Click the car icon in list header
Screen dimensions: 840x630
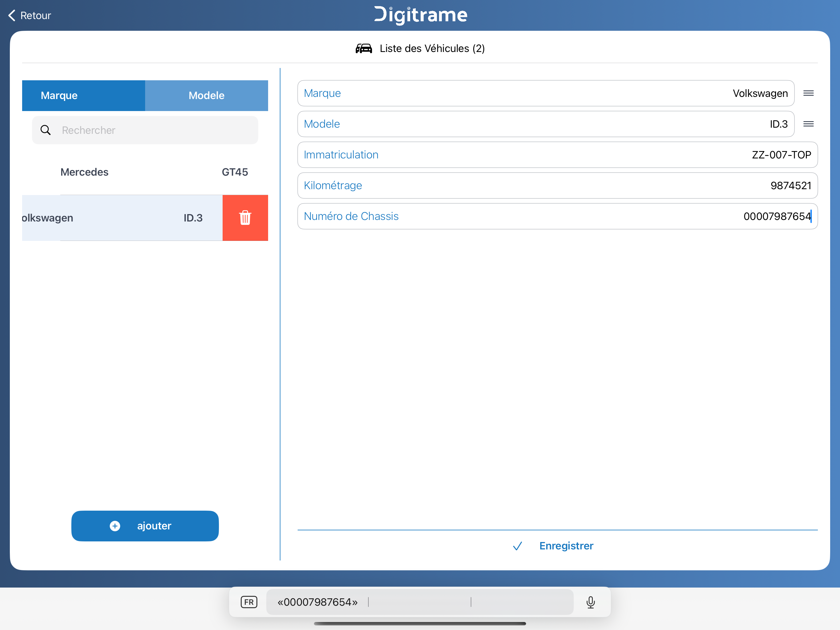364,49
